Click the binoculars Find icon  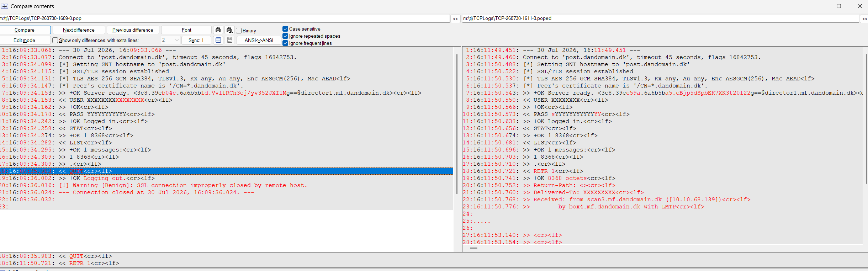point(218,30)
